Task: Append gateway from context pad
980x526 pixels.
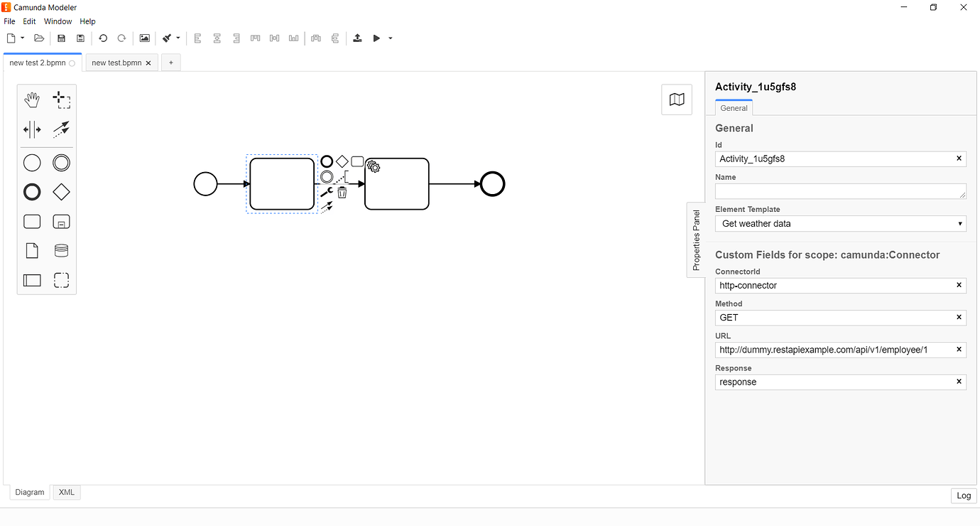Action: coord(342,161)
